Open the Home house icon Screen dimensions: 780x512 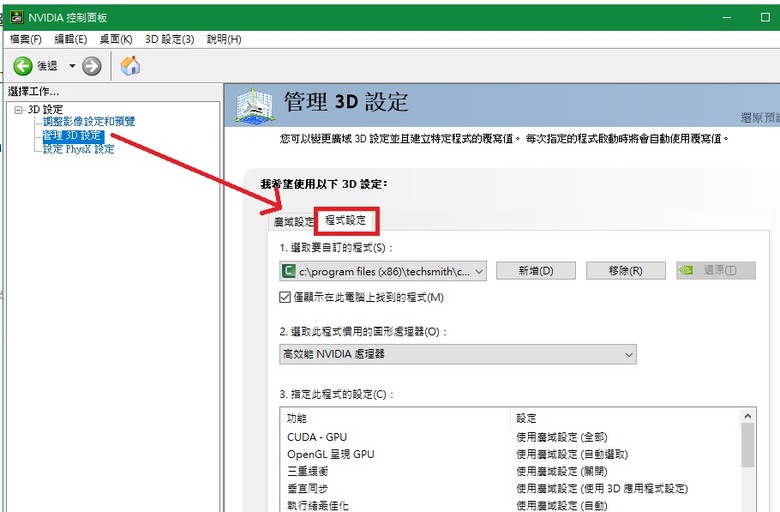pos(130,65)
